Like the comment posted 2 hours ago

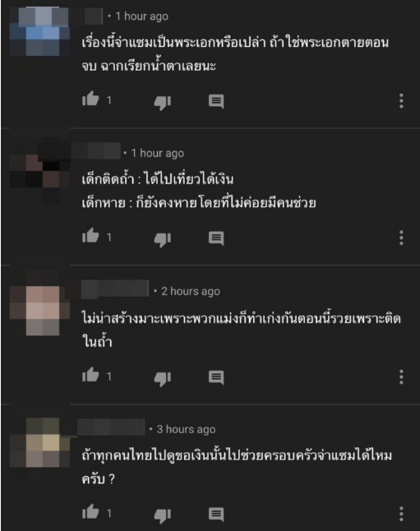[90, 375]
